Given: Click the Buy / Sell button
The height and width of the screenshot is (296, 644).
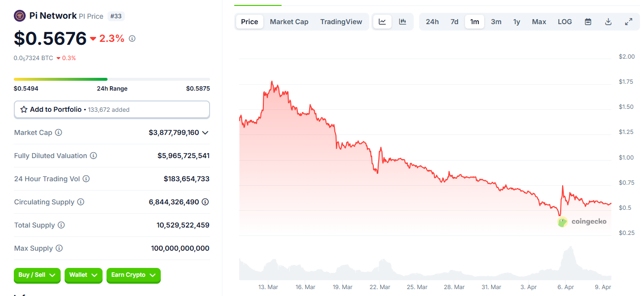Looking at the screenshot, I should 36,275.
